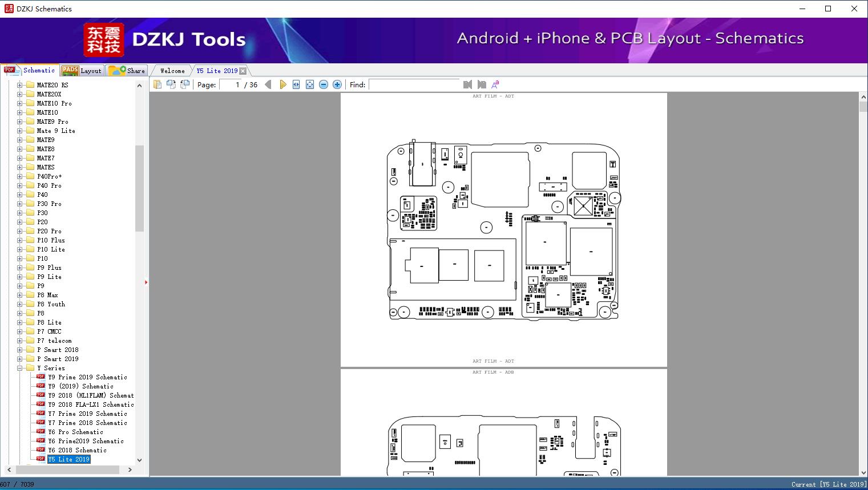Expand the P30 Pro folder
This screenshot has width=868, height=490.
[20, 204]
